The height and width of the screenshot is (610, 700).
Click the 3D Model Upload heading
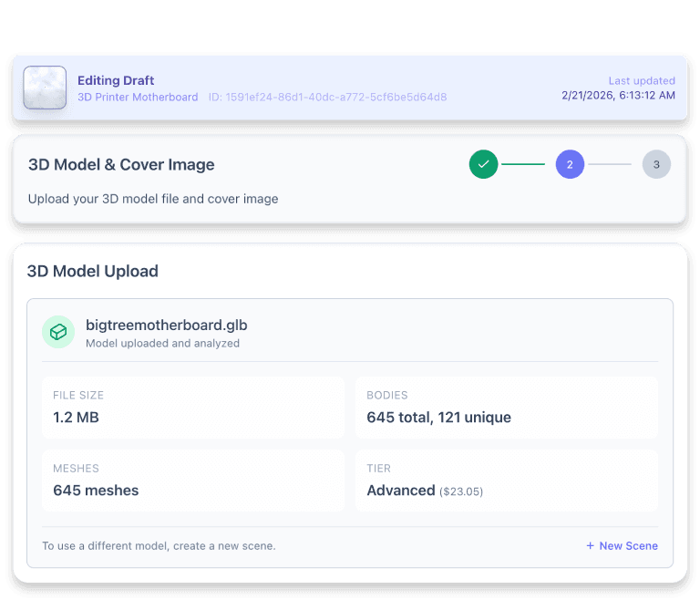(92, 271)
